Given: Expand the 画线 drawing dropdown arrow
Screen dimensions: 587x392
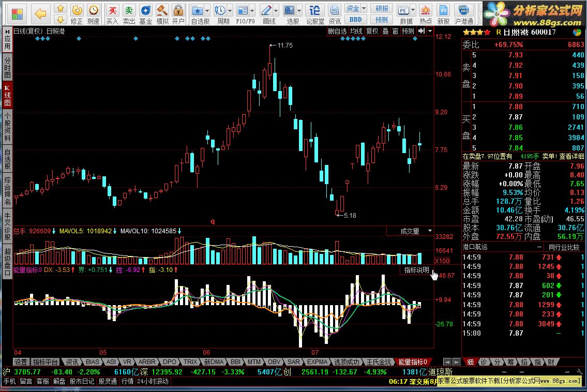Looking at the screenshot, I should (276, 10).
